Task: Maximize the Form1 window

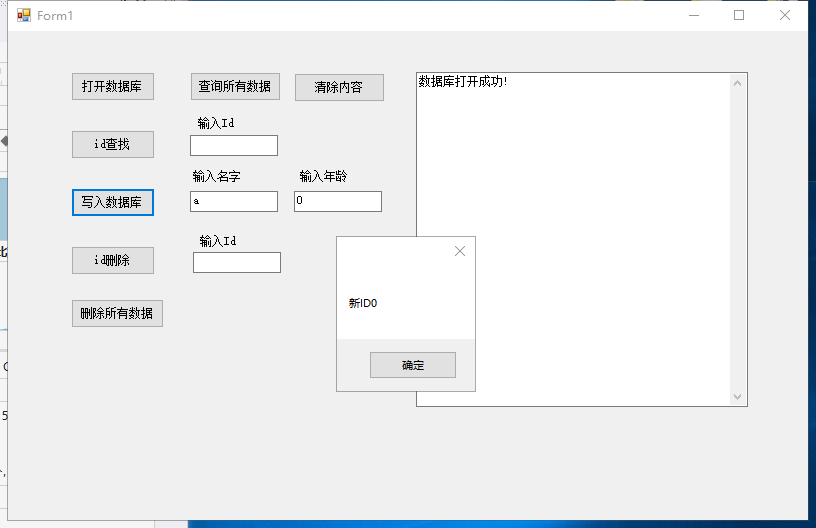Action: [739, 15]
